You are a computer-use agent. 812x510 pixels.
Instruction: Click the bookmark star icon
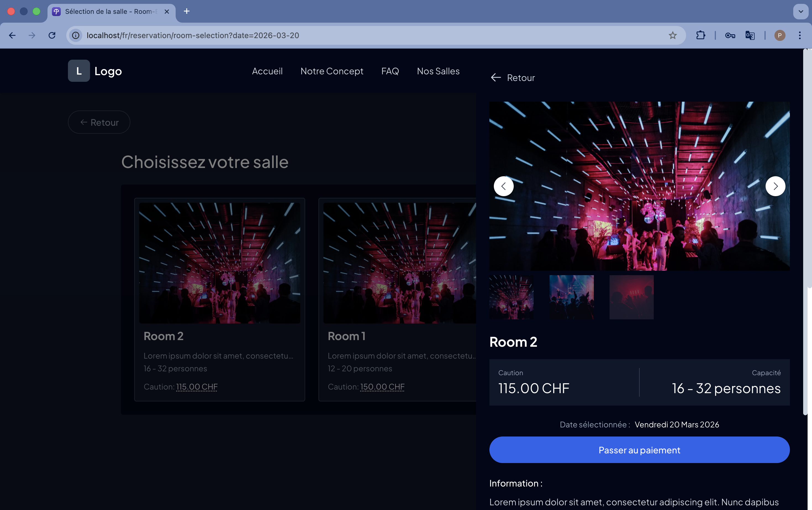point(673,35)
